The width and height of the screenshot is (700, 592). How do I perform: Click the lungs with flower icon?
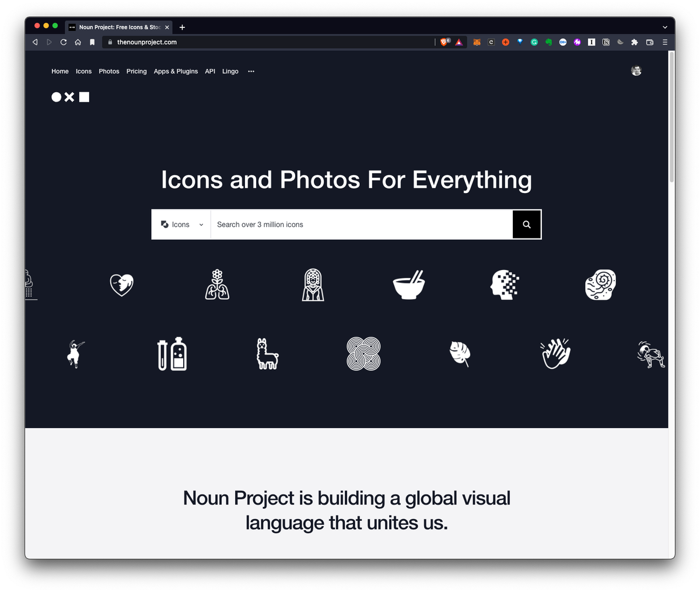[x=217, y=285]
